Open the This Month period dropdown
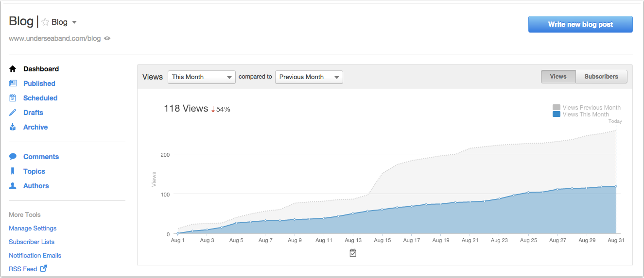644x278 pixels. [202, 77]
